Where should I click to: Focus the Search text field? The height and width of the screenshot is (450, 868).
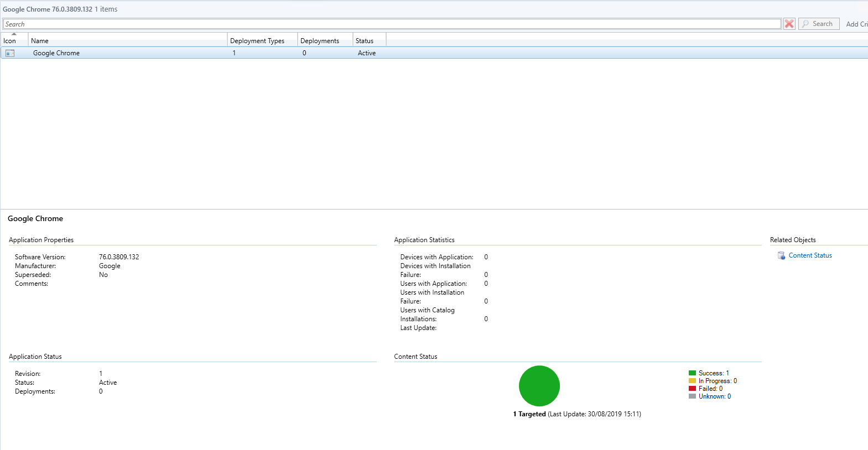[392, 24]
